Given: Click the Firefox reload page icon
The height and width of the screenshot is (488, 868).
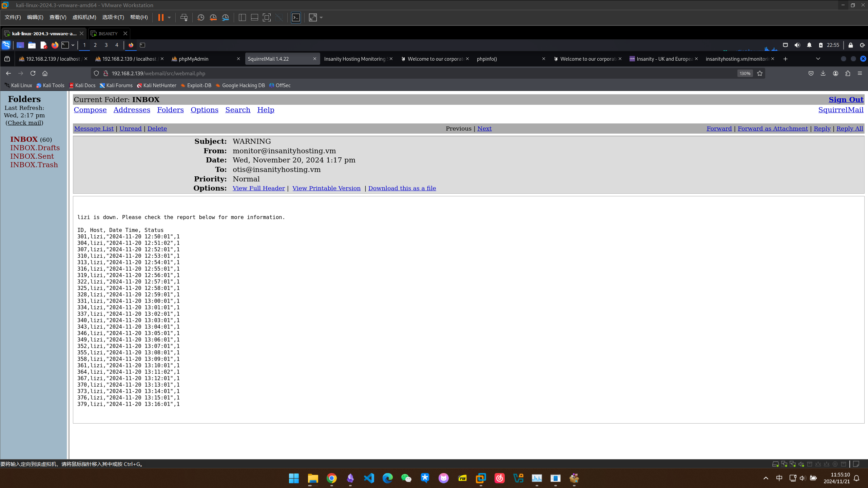Looking at the screenshot, I should coord(33,73).
